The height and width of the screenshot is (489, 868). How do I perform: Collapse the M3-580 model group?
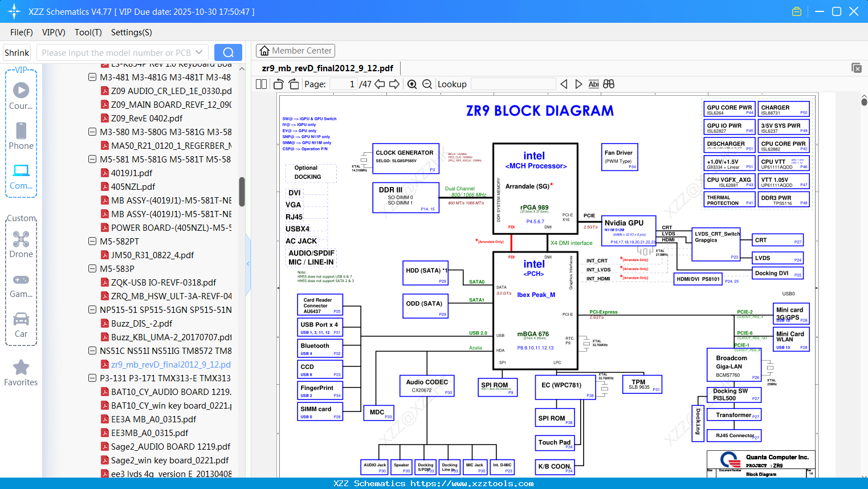point(92,132)
